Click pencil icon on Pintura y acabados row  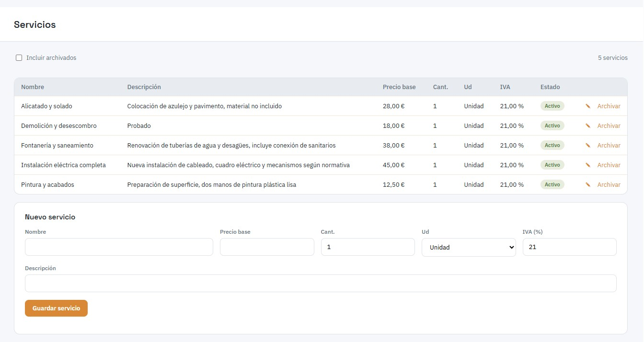[588, 185]
